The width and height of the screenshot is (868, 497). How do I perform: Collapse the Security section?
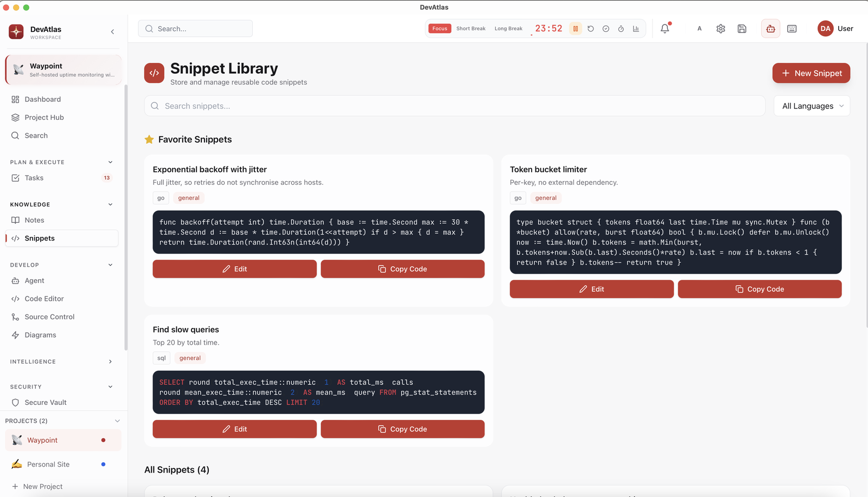(x=110, y=387)
